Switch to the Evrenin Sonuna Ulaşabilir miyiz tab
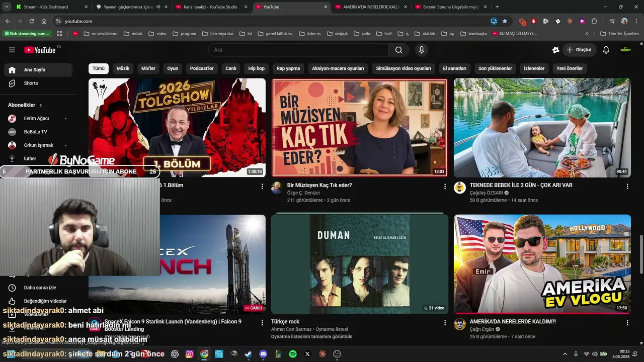 coord(451,7)
